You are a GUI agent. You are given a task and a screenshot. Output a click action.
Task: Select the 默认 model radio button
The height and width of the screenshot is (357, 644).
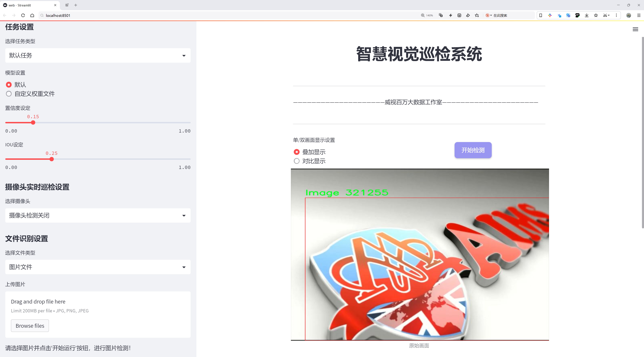coord(9,85)
